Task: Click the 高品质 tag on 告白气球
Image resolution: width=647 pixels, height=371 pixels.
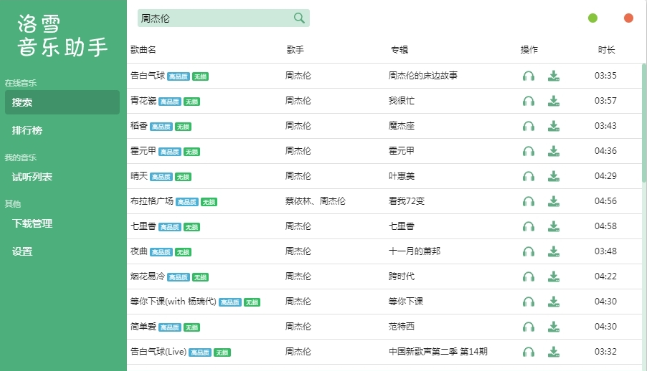Action: tap(178, 77)
